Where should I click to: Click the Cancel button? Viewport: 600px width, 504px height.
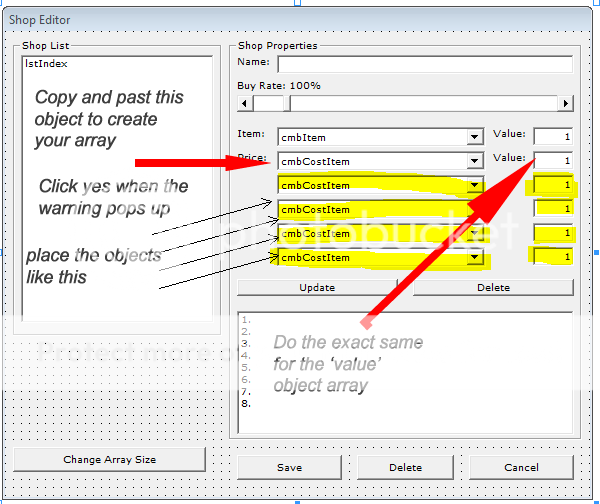521,467
